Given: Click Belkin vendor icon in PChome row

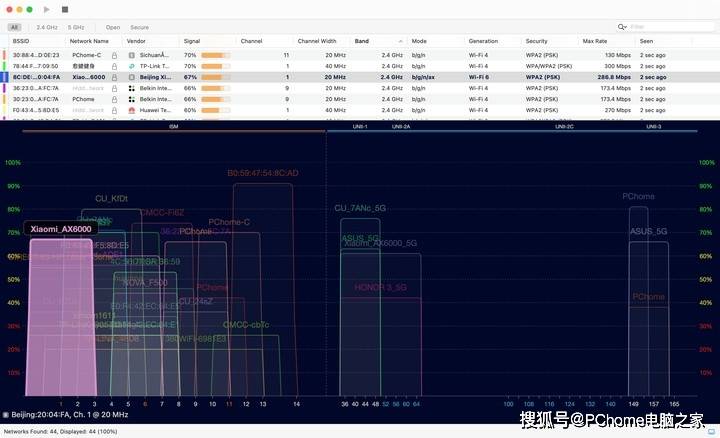Looking at the screenshot, I should (x=132, y=99).
